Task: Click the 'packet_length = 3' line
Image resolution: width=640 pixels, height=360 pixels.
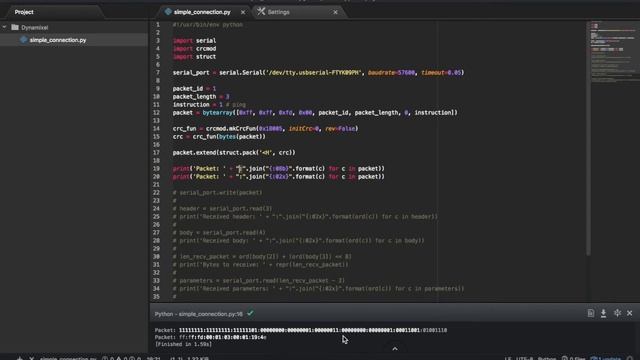Action: pos(201,97)
